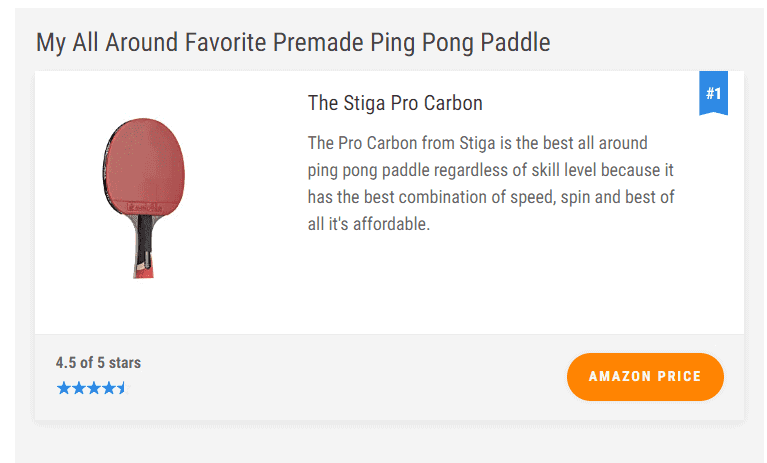Click the word affordable in description
The height and width of the screenshot is (463, 767).
click(391, 224)
